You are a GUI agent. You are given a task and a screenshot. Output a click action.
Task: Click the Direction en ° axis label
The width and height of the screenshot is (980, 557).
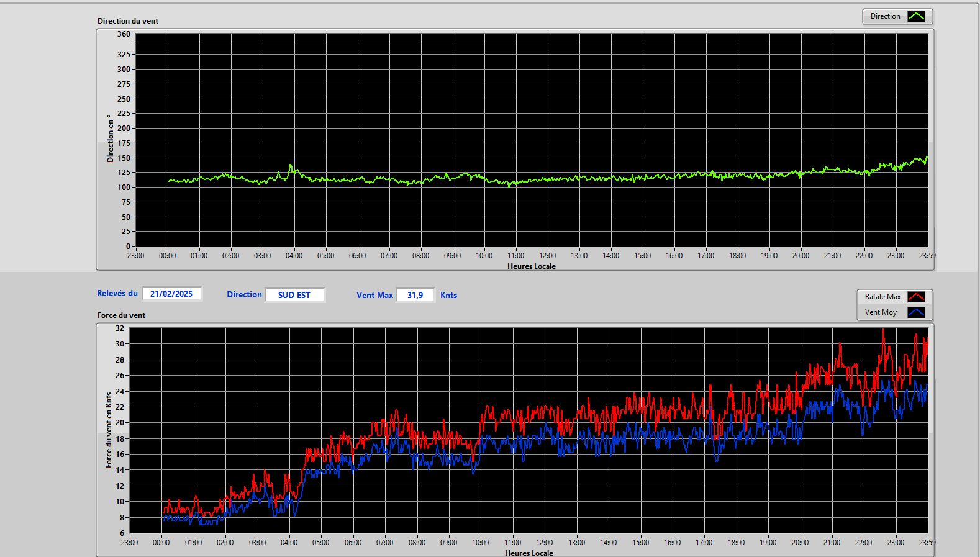click(x=111, y=138)
